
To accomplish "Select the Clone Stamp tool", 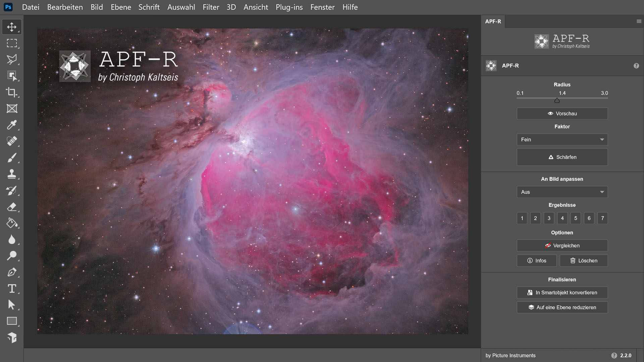I will 12,174.
